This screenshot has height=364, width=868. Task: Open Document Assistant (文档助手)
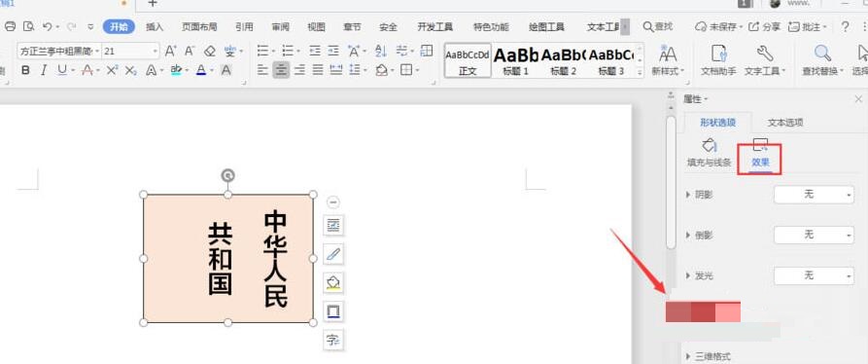click(x=718, y=60)
